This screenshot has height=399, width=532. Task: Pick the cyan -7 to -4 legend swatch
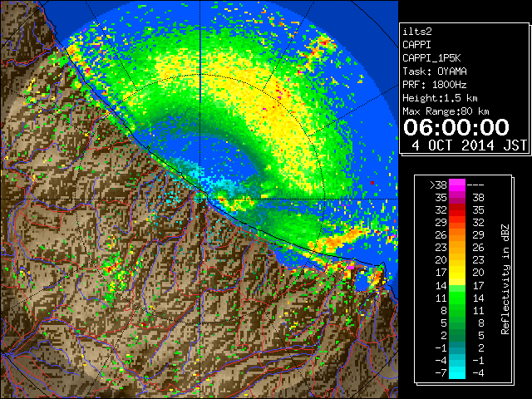457,372
